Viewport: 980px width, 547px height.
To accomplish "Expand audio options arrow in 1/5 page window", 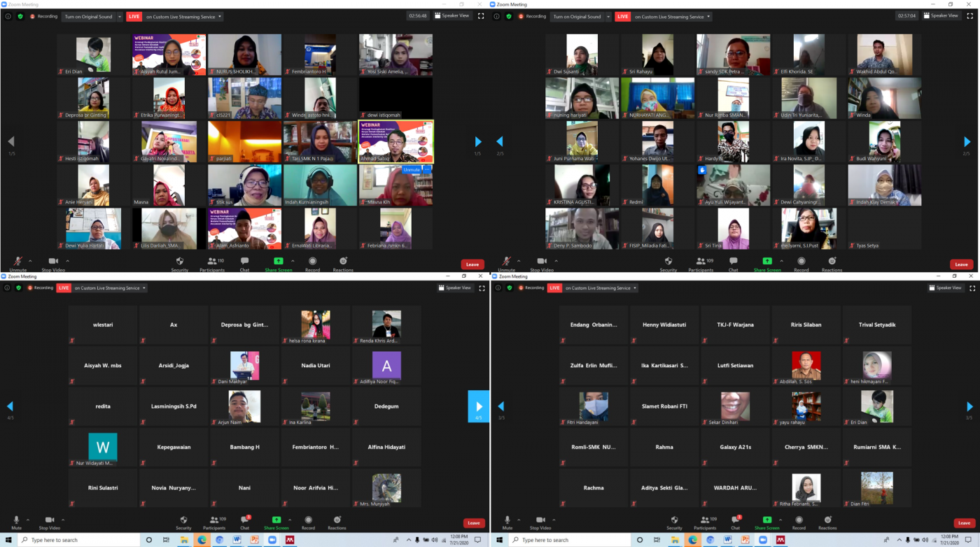I will 30,261.
